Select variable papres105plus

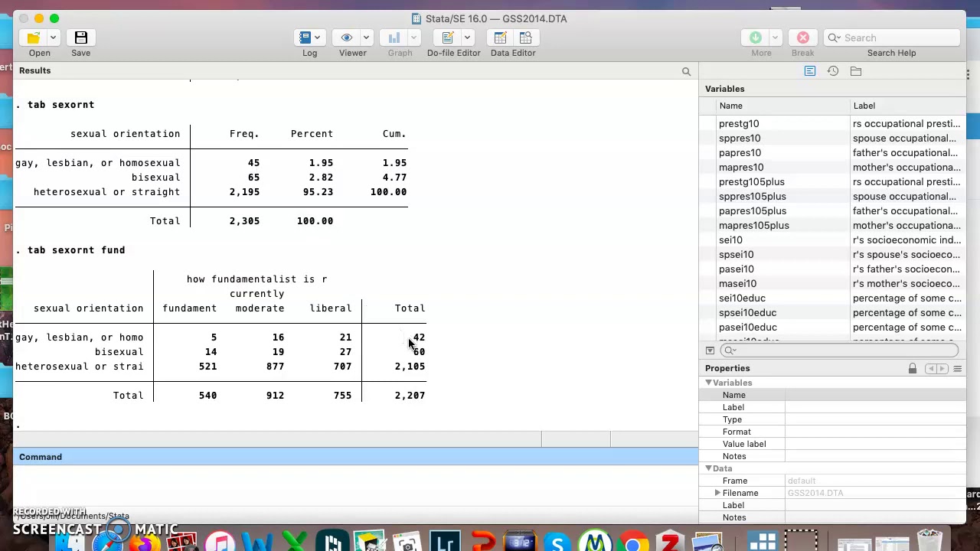point(753,211)
